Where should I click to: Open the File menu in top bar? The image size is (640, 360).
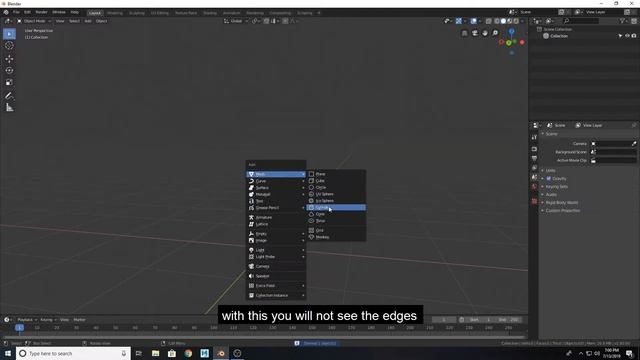16,13
